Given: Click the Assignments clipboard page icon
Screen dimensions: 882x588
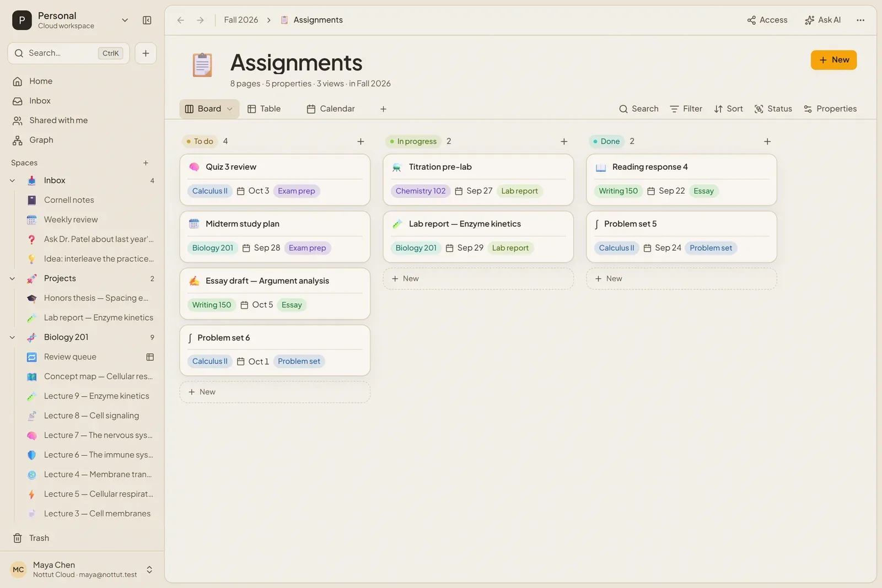Looking at the screenshot, I should point(202,65).
